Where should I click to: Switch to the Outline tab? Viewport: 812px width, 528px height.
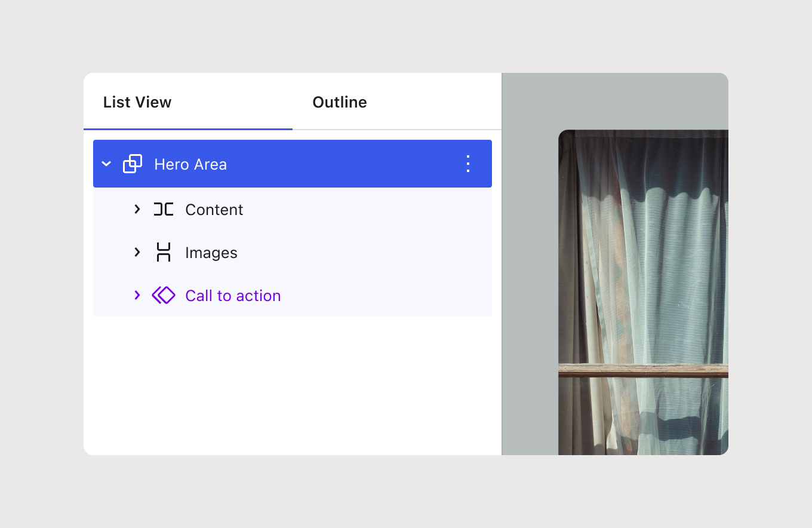point(339,102)
